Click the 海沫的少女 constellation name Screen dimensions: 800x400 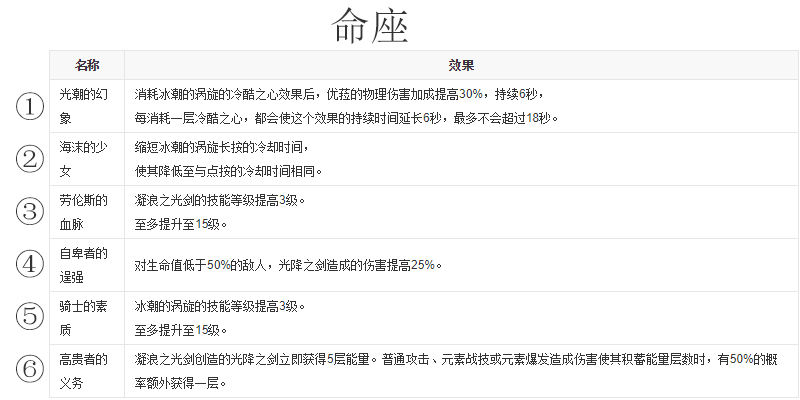pyautogui.click(x=87, y=158)
